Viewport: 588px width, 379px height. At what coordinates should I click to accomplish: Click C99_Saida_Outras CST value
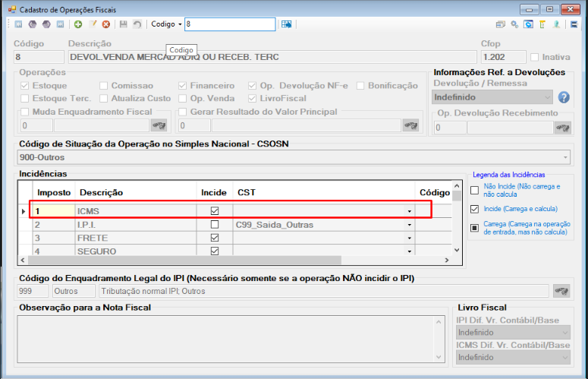coord(275,225)
